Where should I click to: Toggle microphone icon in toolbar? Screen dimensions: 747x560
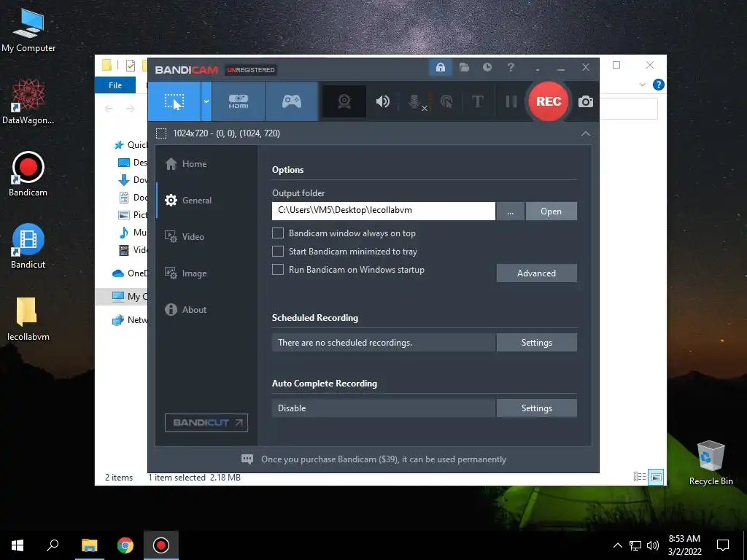[x=414, y=101]
